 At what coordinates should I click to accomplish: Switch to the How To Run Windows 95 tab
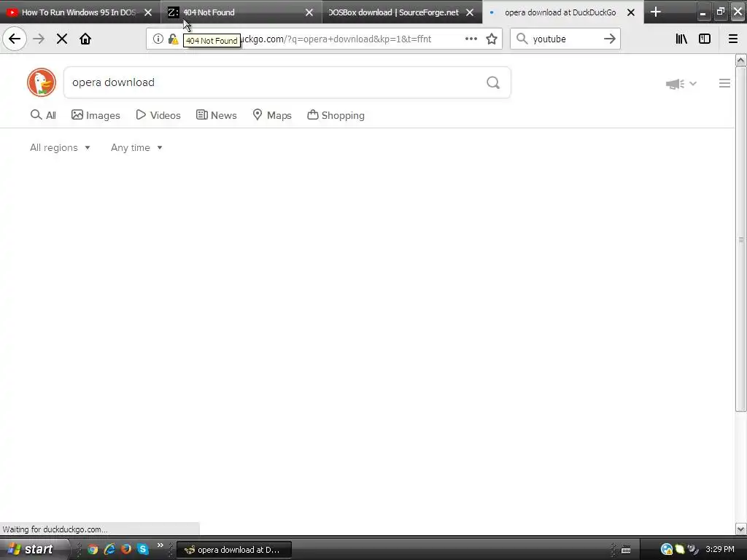point(79,12)
